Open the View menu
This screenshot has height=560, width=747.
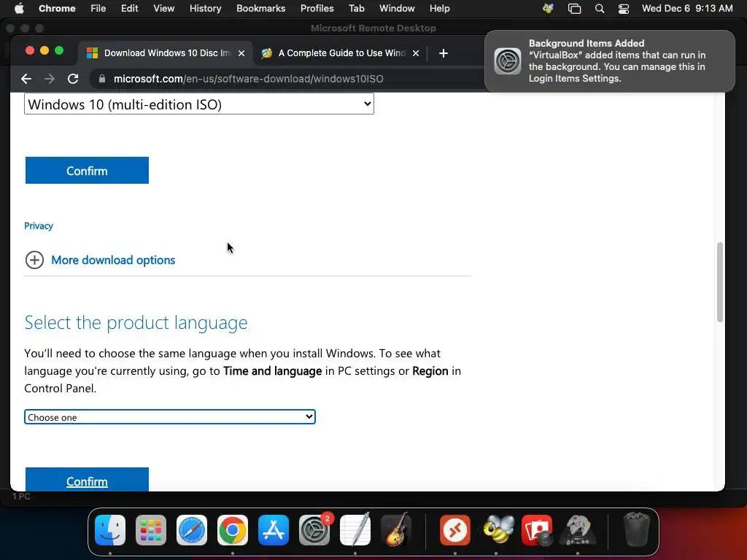(163, 9)
